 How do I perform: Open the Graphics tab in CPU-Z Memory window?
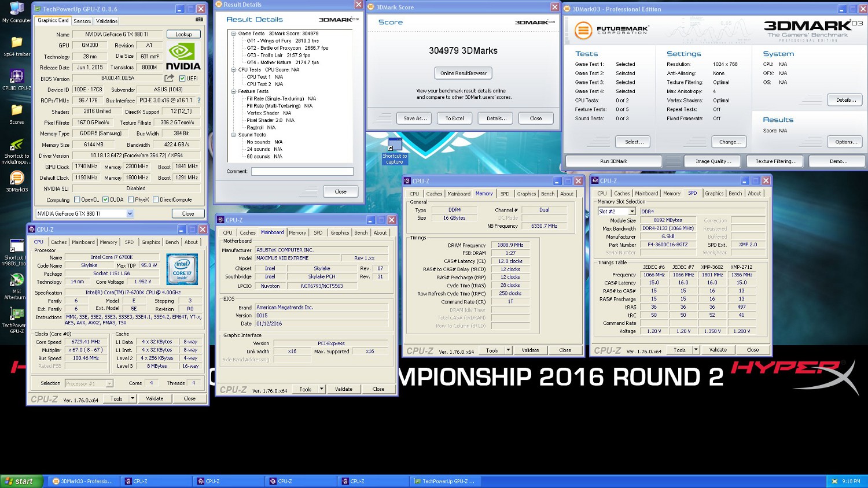point(527,194)
